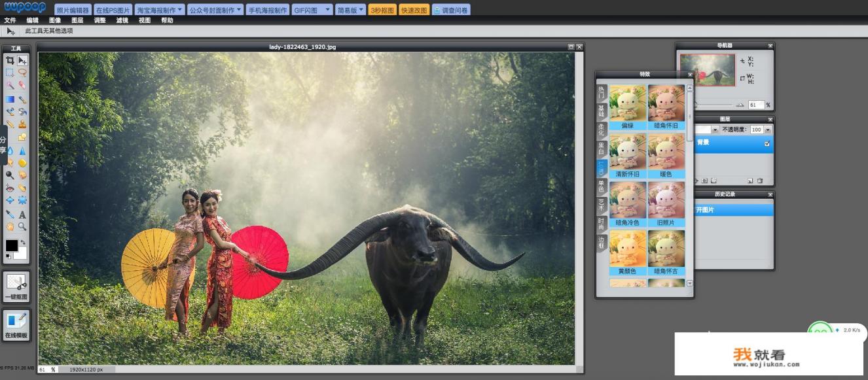Open the 调整 menu

pos(99,20)
